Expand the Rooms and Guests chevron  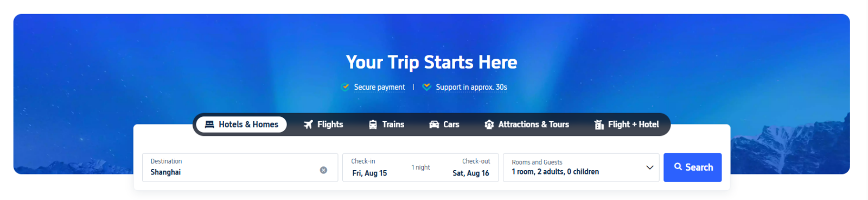(649, 167)
